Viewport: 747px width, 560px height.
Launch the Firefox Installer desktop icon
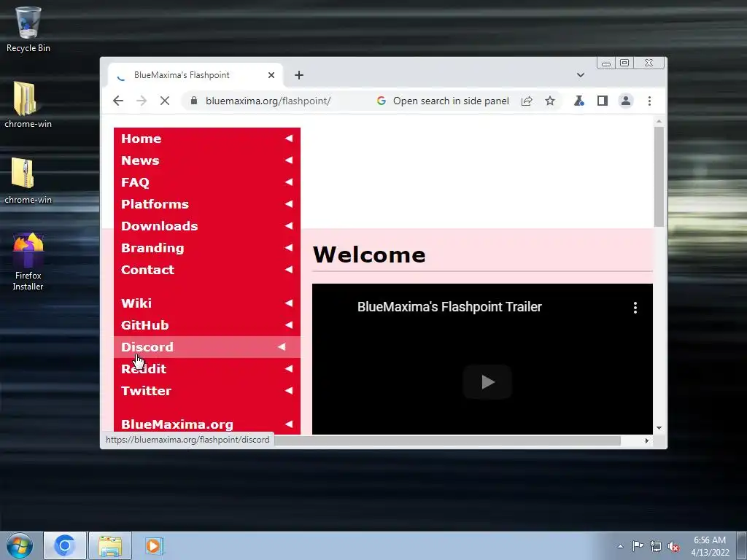click(x=28, y=262)
